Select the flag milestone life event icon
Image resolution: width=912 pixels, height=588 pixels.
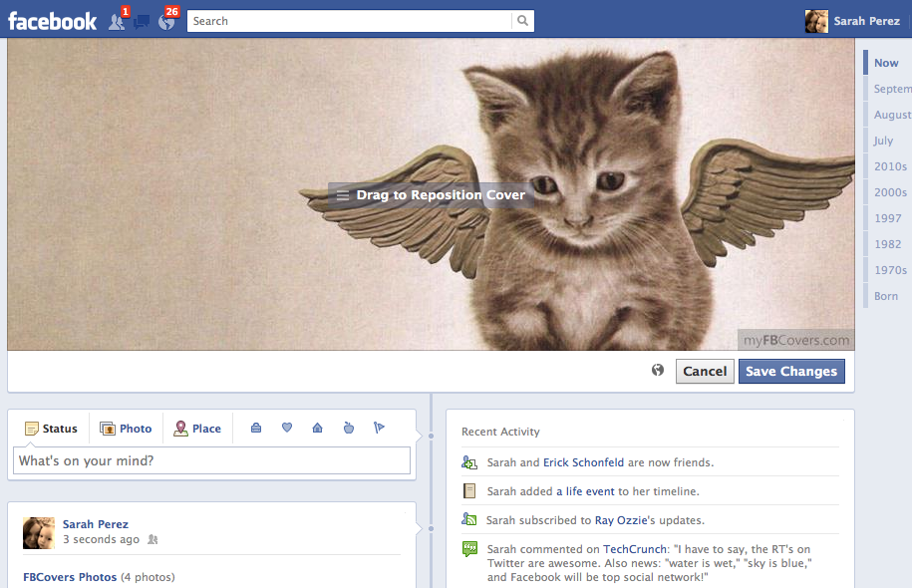[379, 429]
